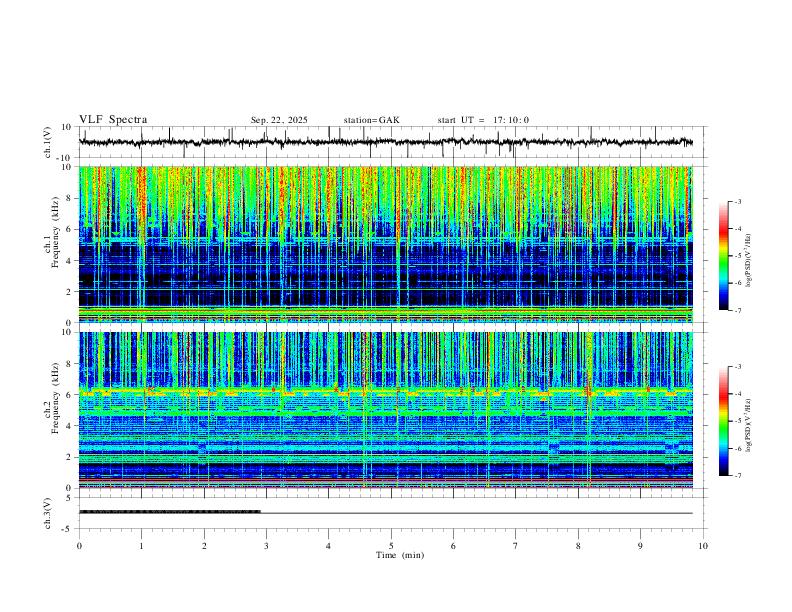Image resolution: width=792 pixels, height=612 pixels.
Task: Click the ch.1 spectrogram panel
Action: 385,244
